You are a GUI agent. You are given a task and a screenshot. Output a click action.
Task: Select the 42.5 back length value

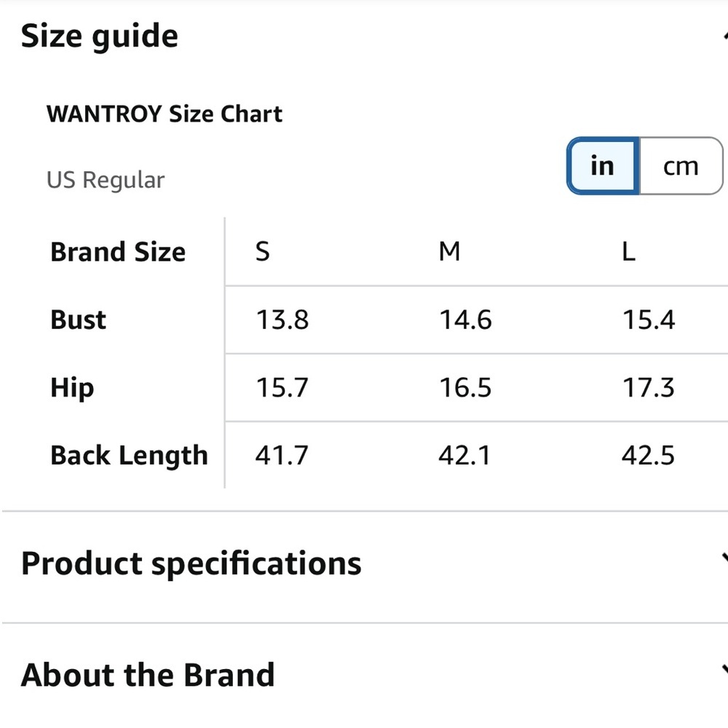tap(648, 456)
